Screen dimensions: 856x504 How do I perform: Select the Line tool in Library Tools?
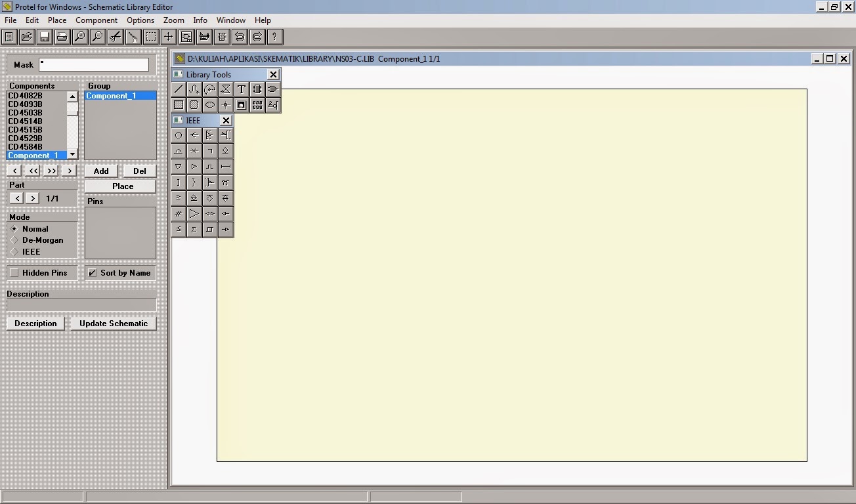(x=178, y=89)
